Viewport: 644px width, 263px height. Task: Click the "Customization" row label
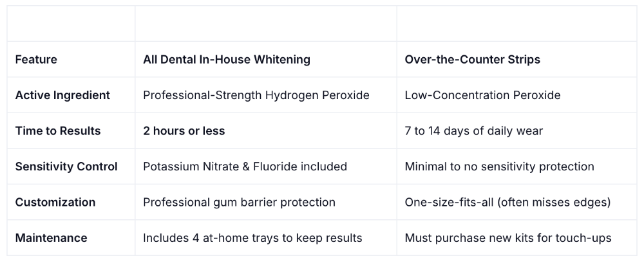coord(55,203)
